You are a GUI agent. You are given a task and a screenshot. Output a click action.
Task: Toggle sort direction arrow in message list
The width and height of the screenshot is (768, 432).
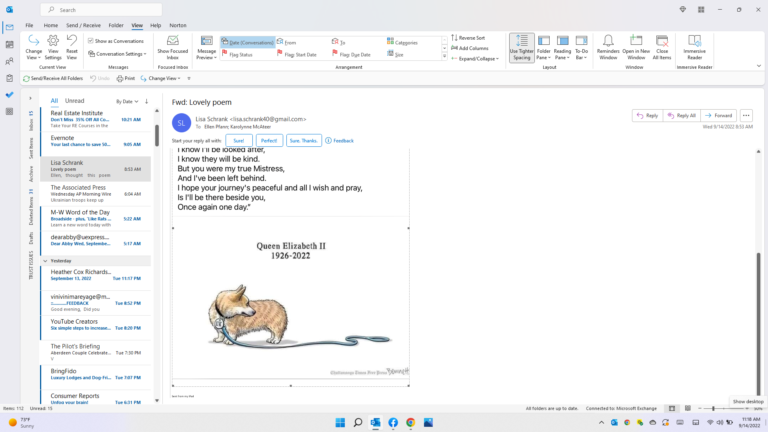pos(146,101)
